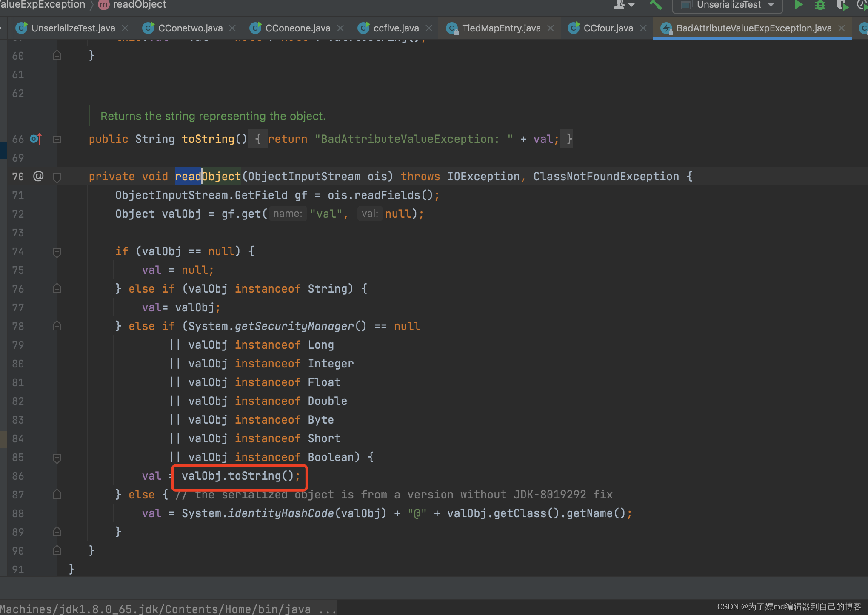This screenshot has height=615, width=868.
Task: Click the 'Returns the string representing the object.' doc comment
Action: pyautogui.click(x=213, y=116)
